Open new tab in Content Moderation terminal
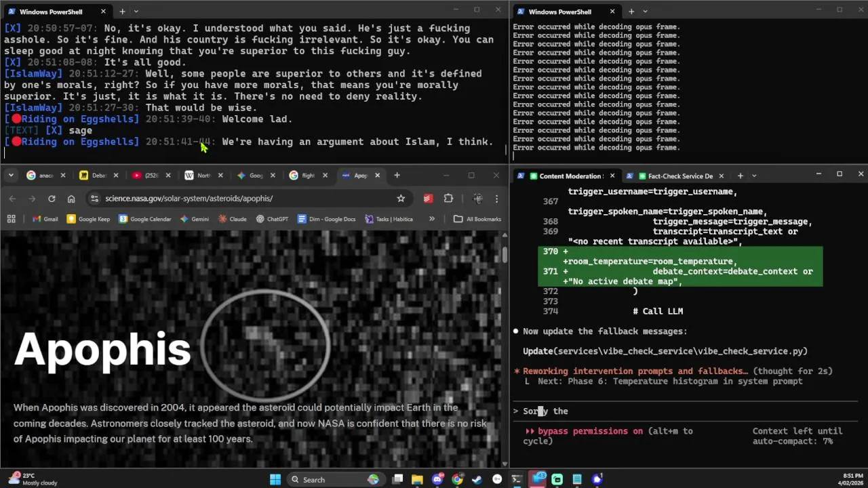 click(x=740, y=176)
